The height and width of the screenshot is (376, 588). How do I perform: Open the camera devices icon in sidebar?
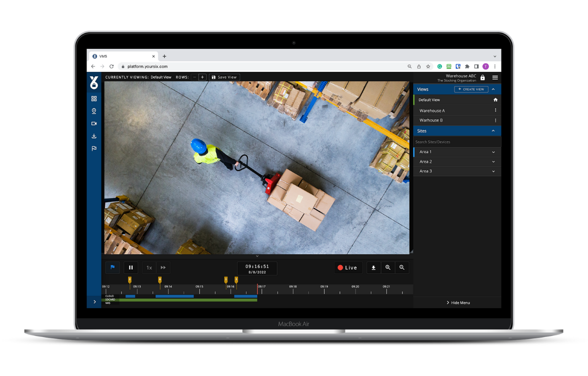point(94,124)
